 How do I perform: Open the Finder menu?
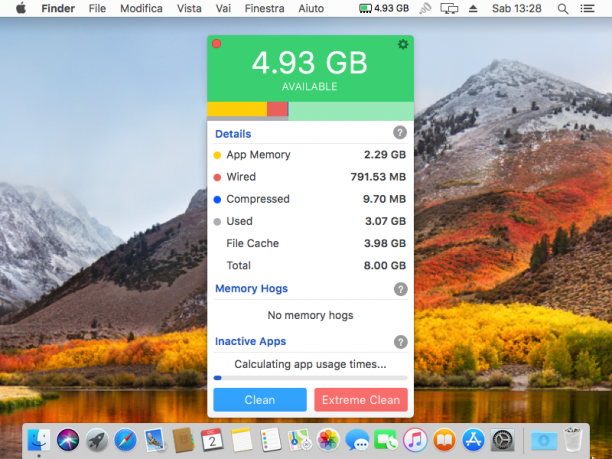58,8
